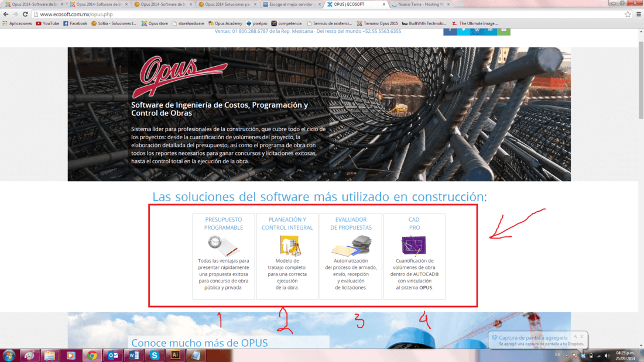Viewport: 644px width, 362px height.
Task: Click the 'Conoce mucho más de OPUS' heading
Action: [199, 343]
